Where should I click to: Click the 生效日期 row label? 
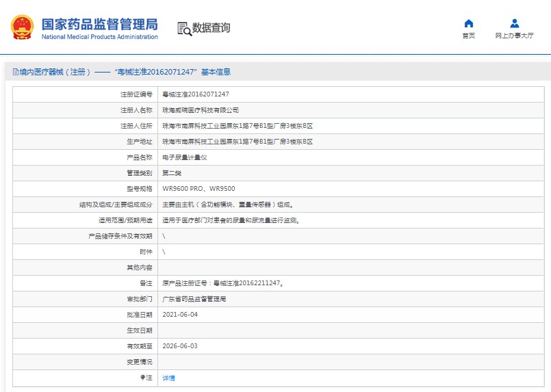[140, 330]
